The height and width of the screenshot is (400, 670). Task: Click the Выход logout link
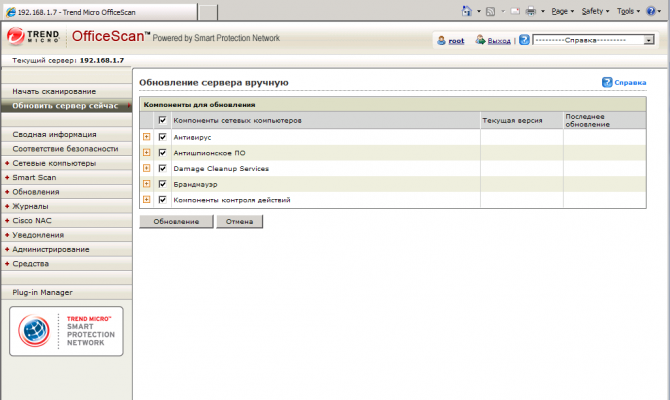point(499,41)
